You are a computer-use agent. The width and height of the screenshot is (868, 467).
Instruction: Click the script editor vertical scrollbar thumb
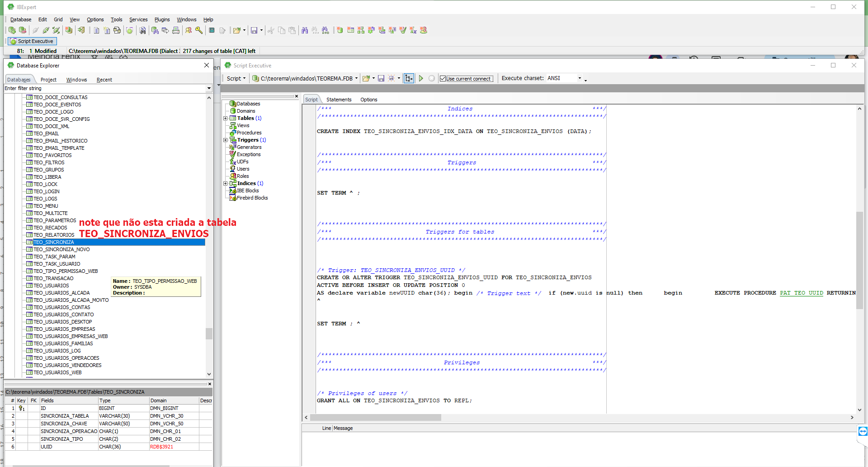[x=859, y=260]
